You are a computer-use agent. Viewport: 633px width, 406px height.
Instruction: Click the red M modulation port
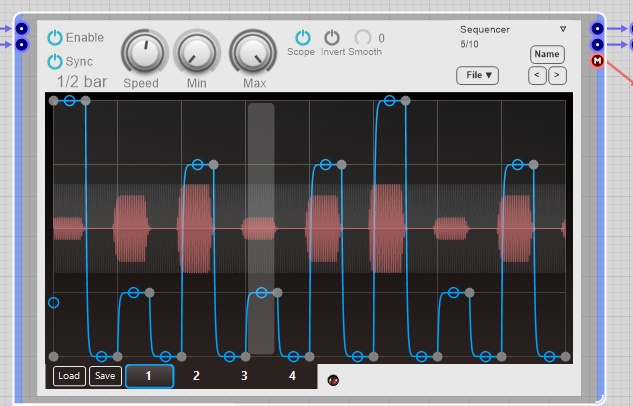click(x=598, y=61)
